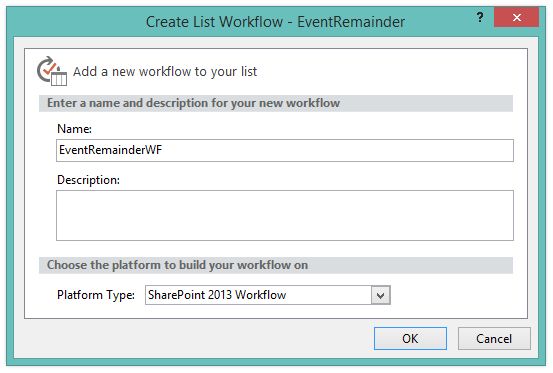
Task: Select the SharePoint 2013 Workflow combo box text
Action: tap(217, 295)
